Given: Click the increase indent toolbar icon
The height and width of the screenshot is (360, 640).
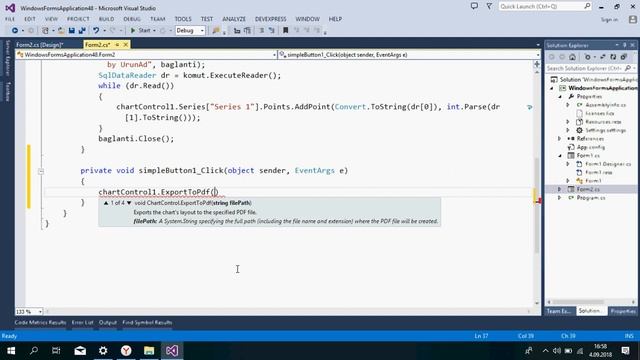Looking at the screenshot, I should coord(247,31).
